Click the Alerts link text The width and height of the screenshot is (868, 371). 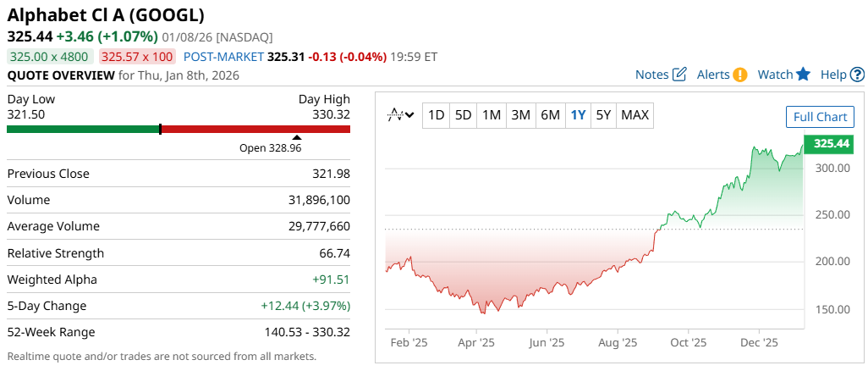pyautogui.click(x=713, y=75)
